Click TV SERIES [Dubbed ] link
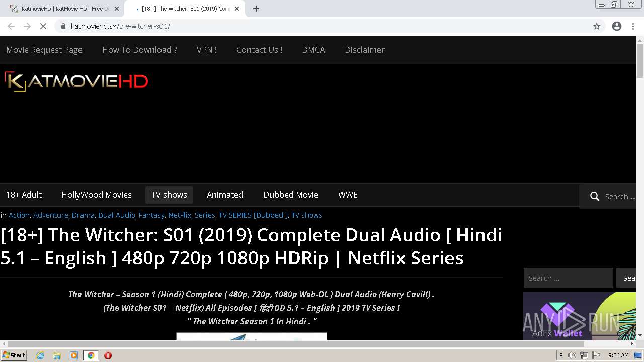This screenshot has height=362, width=644. pos(253,215)
